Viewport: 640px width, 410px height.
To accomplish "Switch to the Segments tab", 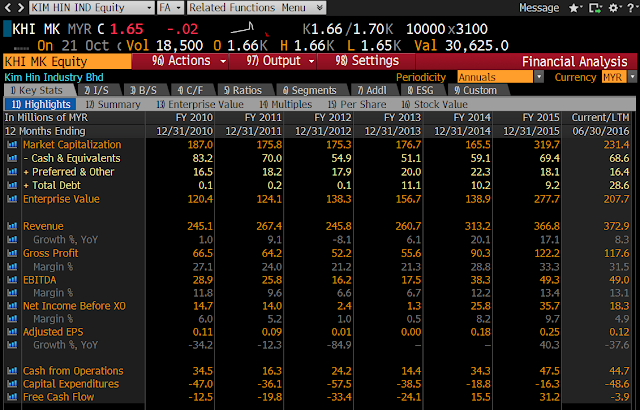I will (311, 90).
